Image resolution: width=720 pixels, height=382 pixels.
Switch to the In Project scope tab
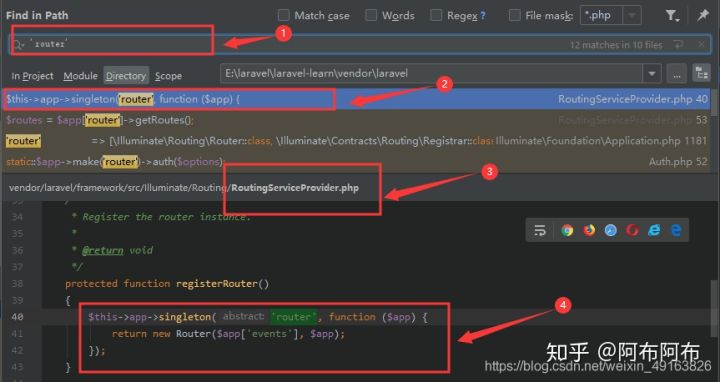click(x=32, y=76)
